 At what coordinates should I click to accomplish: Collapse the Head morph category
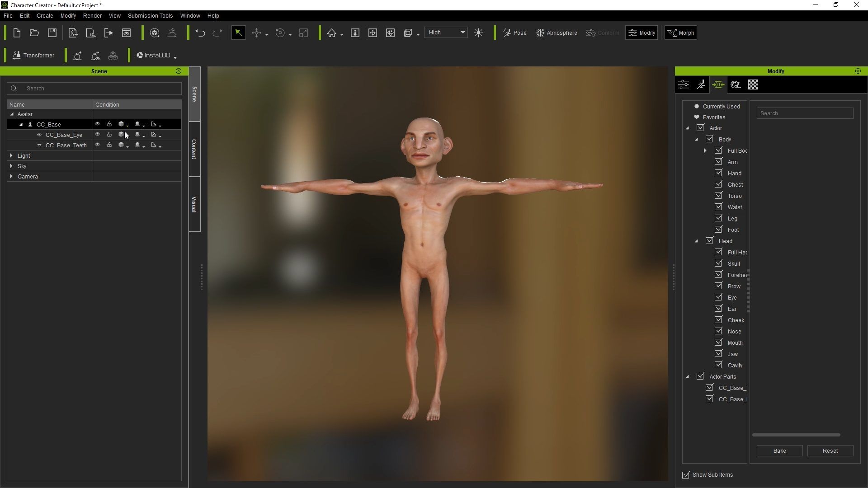(696, 241)
